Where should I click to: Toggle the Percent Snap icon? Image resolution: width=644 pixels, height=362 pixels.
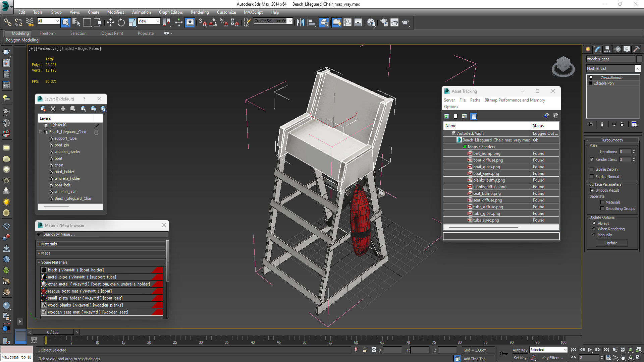click(x=224, y=22)
